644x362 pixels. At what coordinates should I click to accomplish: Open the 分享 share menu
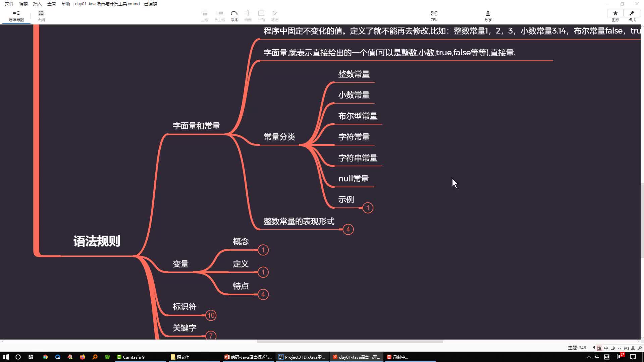pos(488,16)
